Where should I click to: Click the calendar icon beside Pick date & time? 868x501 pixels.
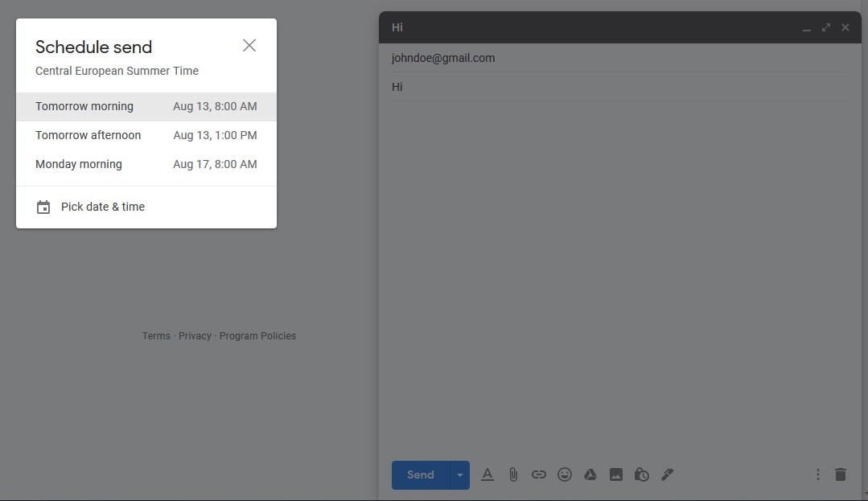click(43, 207)
